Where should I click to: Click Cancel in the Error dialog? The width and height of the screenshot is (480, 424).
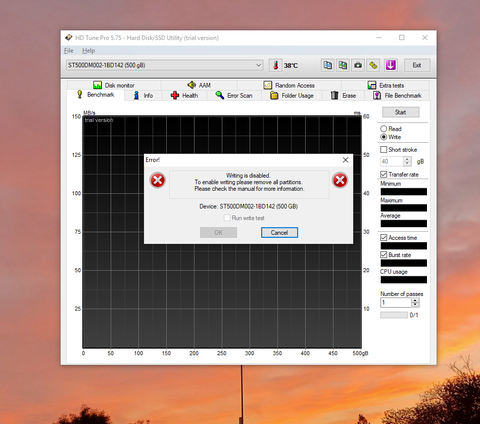point(279,233)
